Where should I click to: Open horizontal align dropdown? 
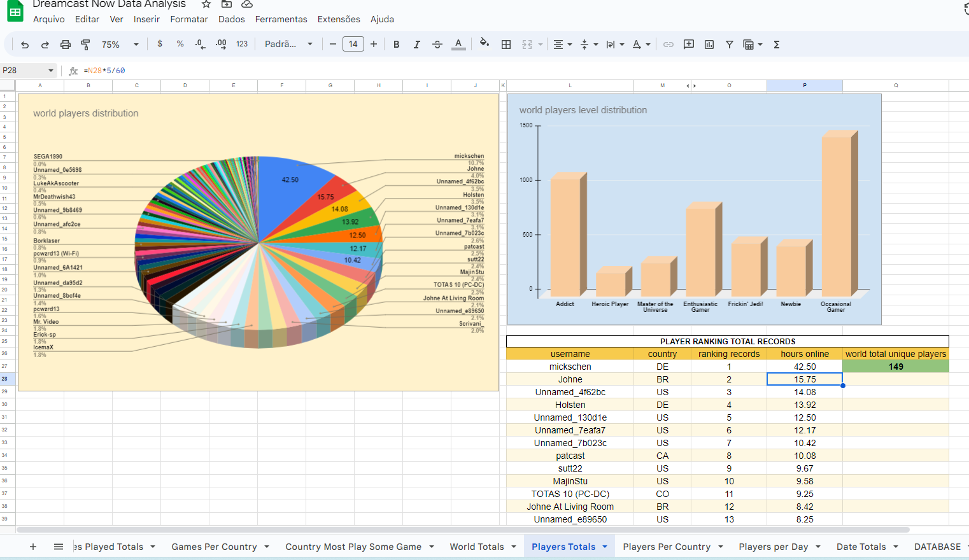(562, 45)
